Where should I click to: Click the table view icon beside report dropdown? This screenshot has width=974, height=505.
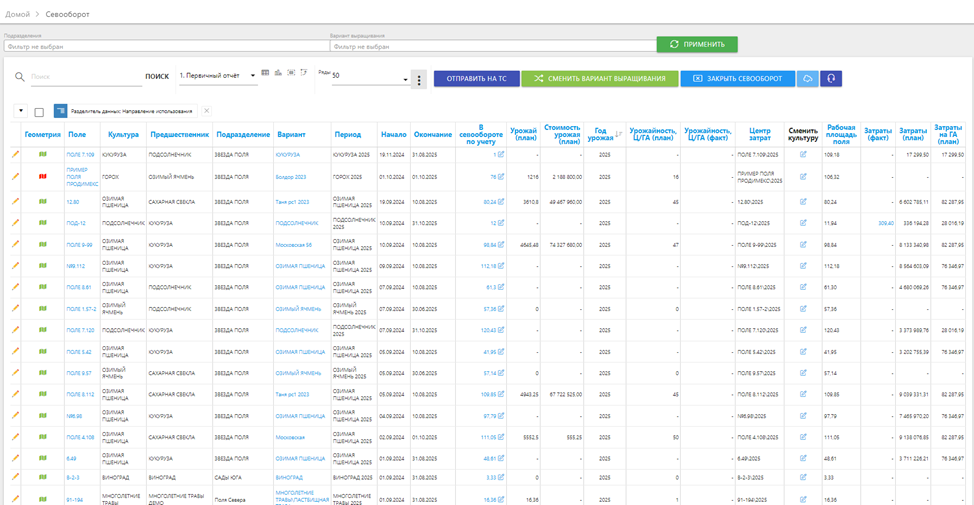coord(265,73)
